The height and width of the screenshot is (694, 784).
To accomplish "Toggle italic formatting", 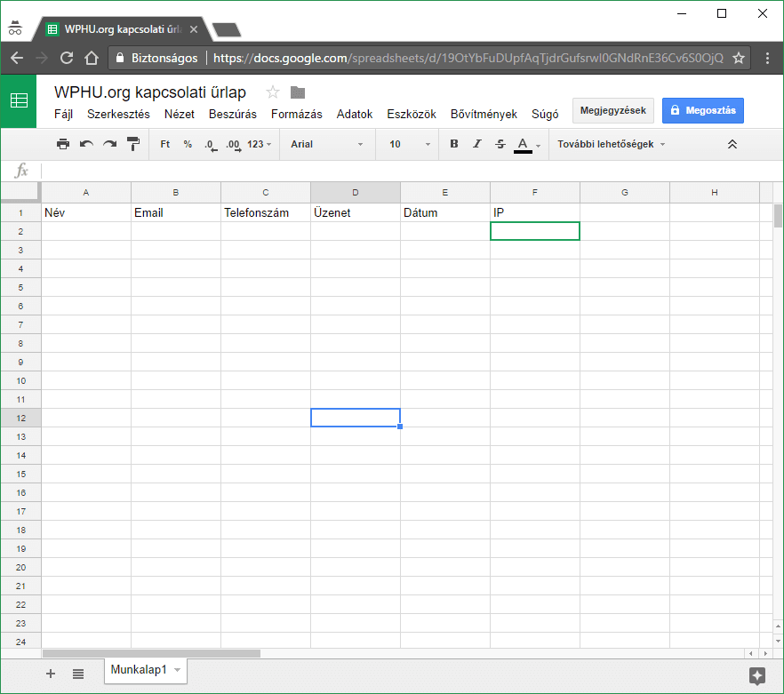I will [x=477, y=144].
